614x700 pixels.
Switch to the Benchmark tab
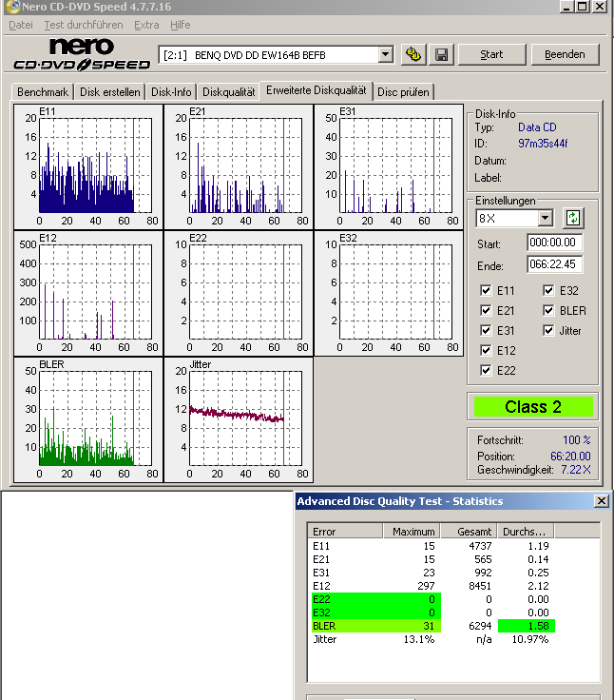click(43, 92)
